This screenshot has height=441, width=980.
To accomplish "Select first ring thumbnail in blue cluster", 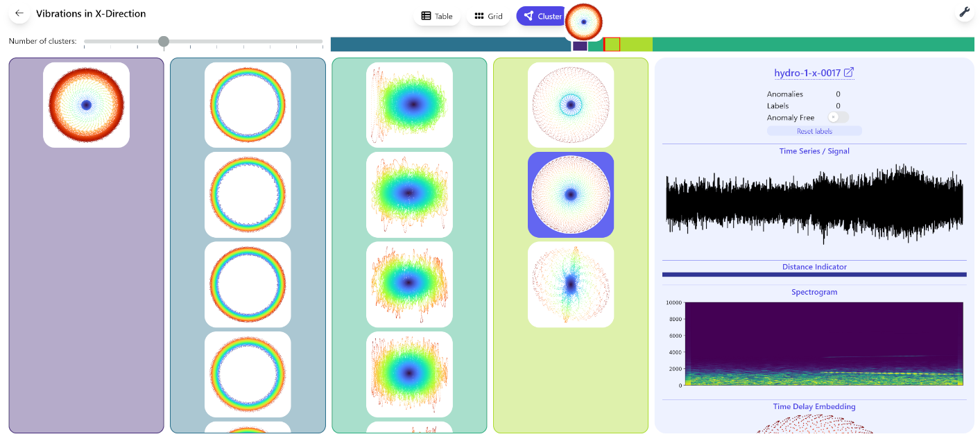I will (x=248, y=105).
